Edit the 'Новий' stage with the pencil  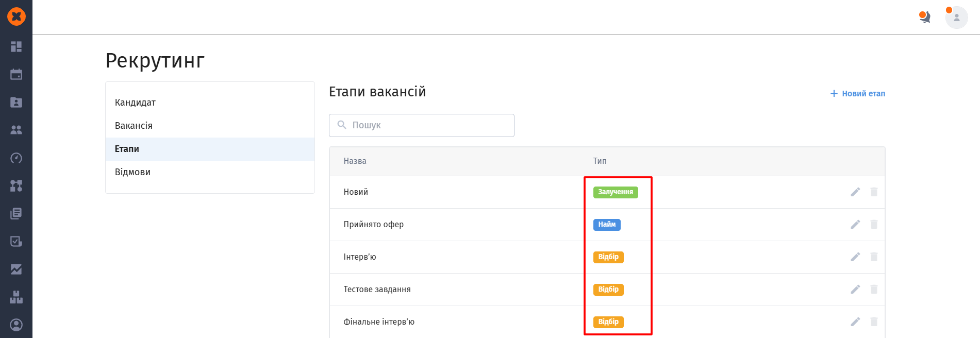pos(855,192)
